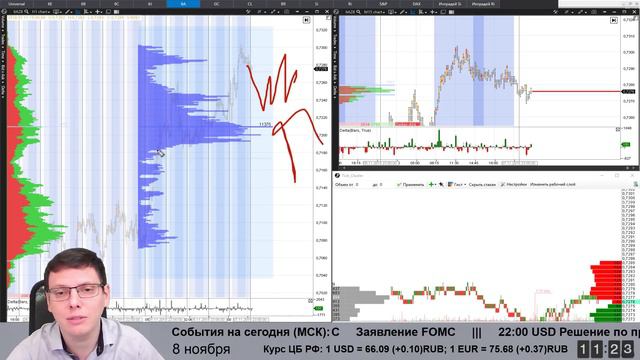Open the template dropdown in left chart toolbar

pyautogui.click(x=57, y=12)
